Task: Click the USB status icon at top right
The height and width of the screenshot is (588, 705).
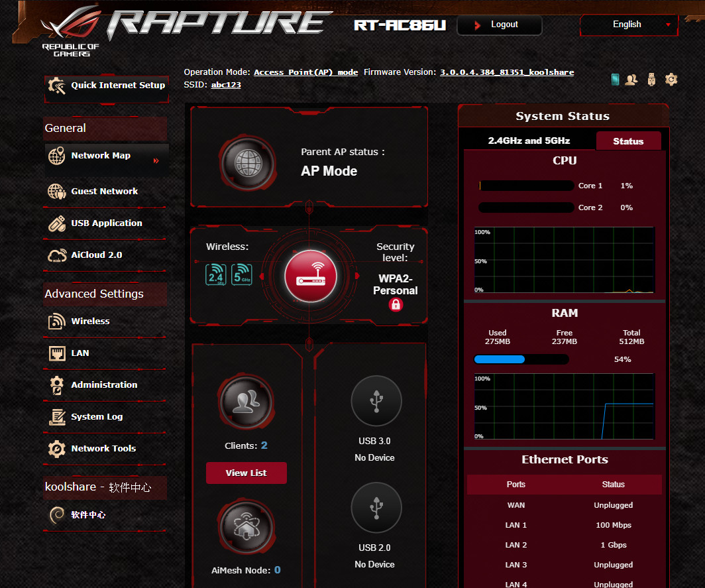Action: click(x=651, y=80)
